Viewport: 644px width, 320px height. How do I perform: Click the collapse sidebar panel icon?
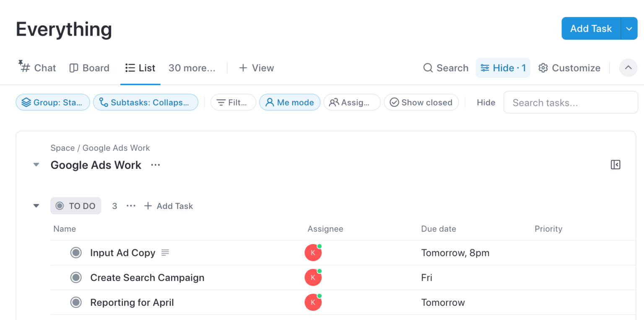click(x=615, y=165)
